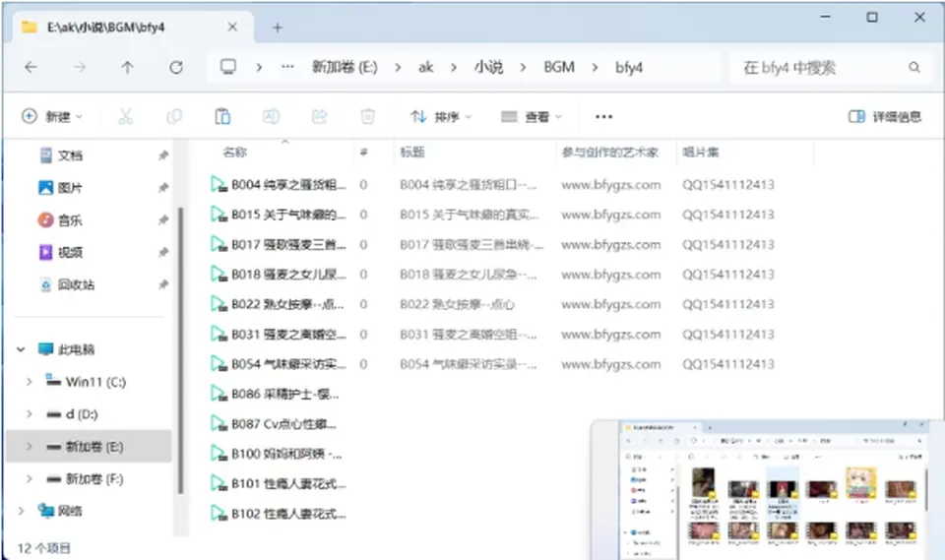Image resolution: width=945 pixels, height=560 pixels.
Task: Click the media icon of B102 file
Action: pyautogui.click(x=219, y=513)
